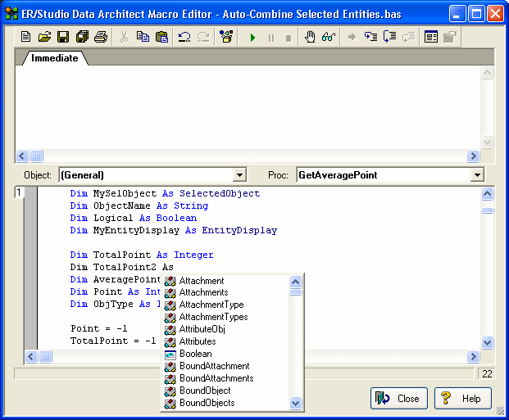509x420 pixels.
Task: Click the Step Over icon
Action: click(389, 37)
